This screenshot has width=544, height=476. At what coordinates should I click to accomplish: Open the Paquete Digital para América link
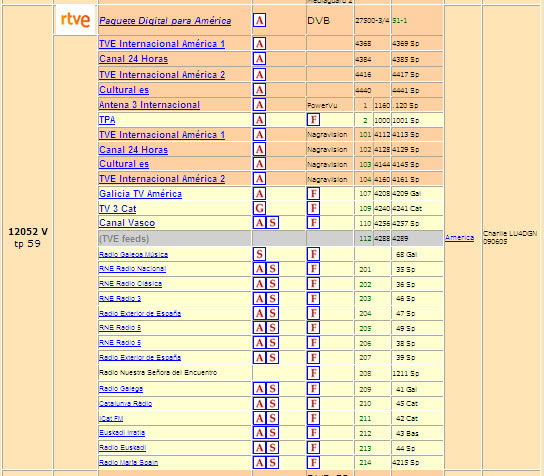tap(165, 21)
